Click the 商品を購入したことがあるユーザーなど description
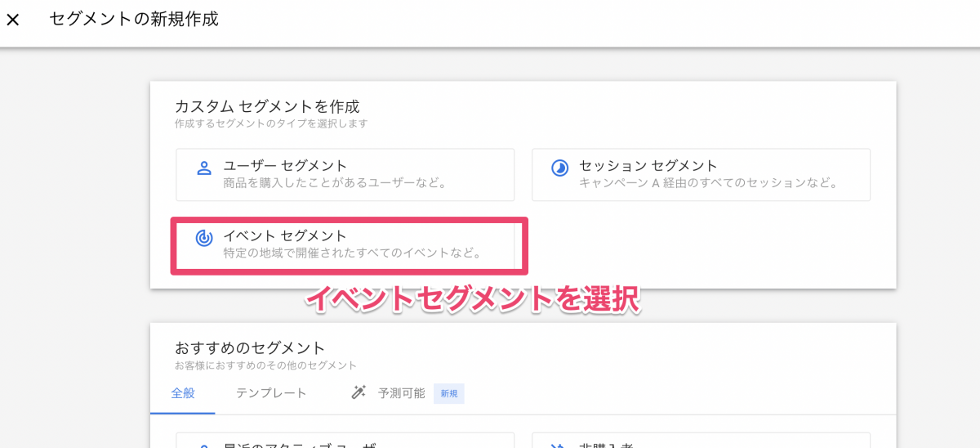The width and height of the screenshot is (980, 448). [x=336, y=183]
